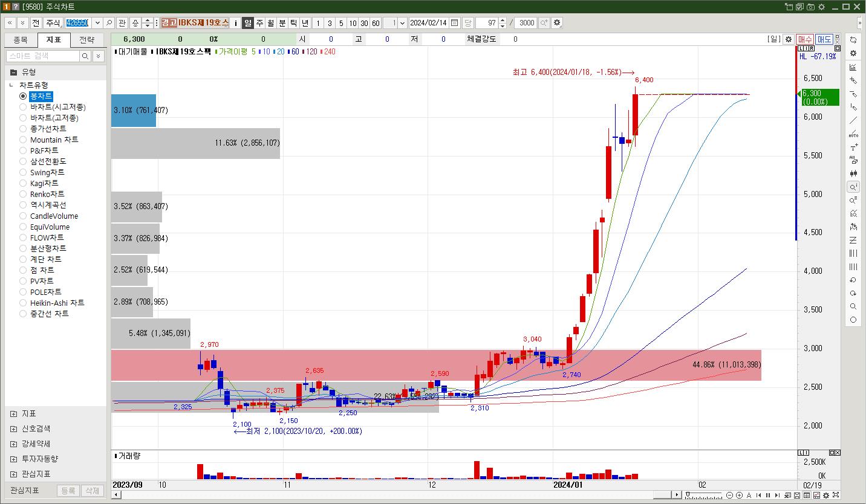Click the bar count field showing 97
Screen dimensions: 866x504
pos(487,23)
